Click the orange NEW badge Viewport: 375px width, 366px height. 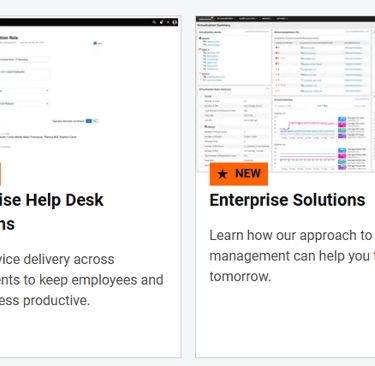(x=239, y=174)
